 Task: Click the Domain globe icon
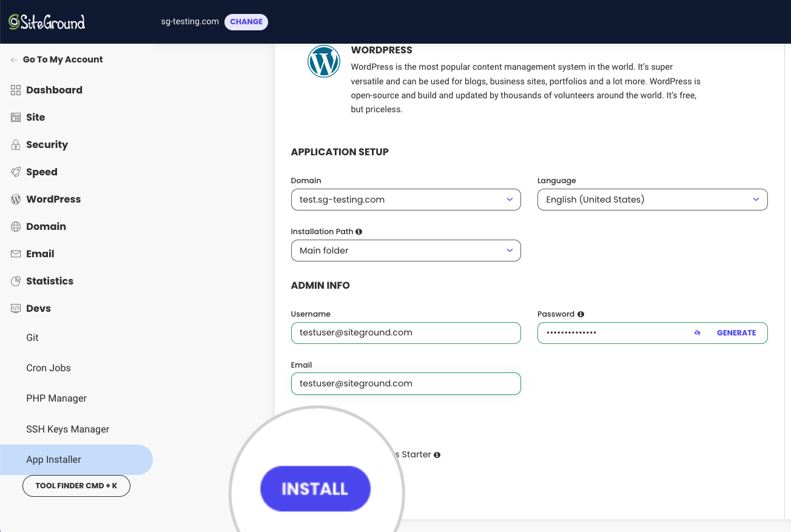[16, 226]
